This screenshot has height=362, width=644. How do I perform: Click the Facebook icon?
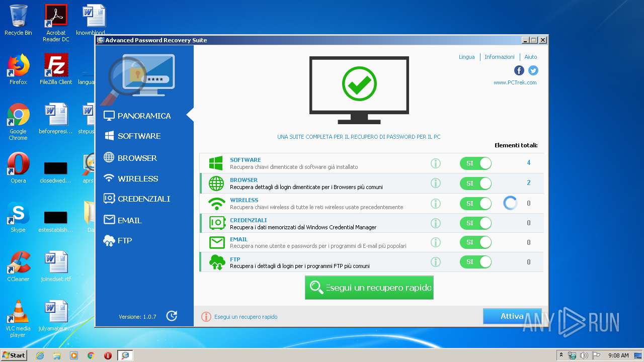coord(519,70)
